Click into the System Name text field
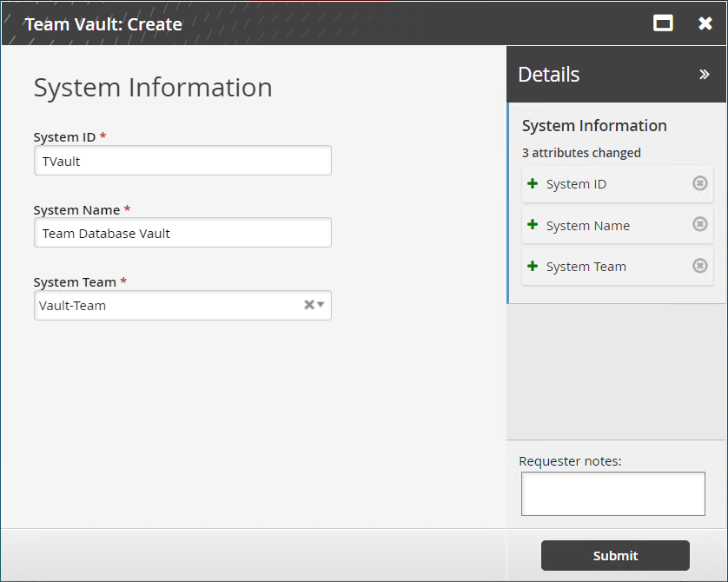 click(182, 233)
